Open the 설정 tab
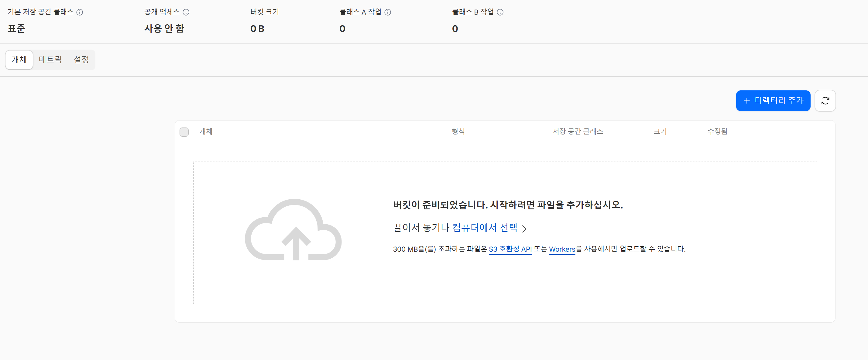 pos(81,60)
